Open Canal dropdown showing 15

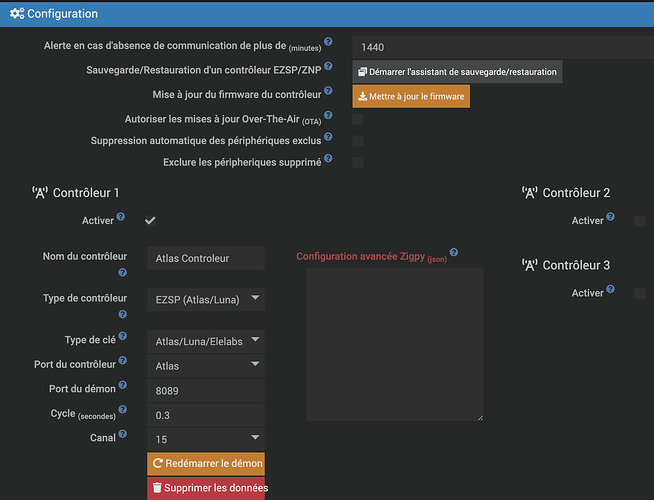tap(205, 438)
